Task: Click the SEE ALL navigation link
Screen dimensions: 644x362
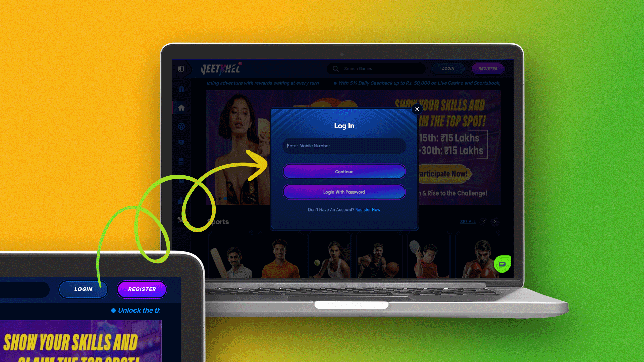Action: coord(468,222)
